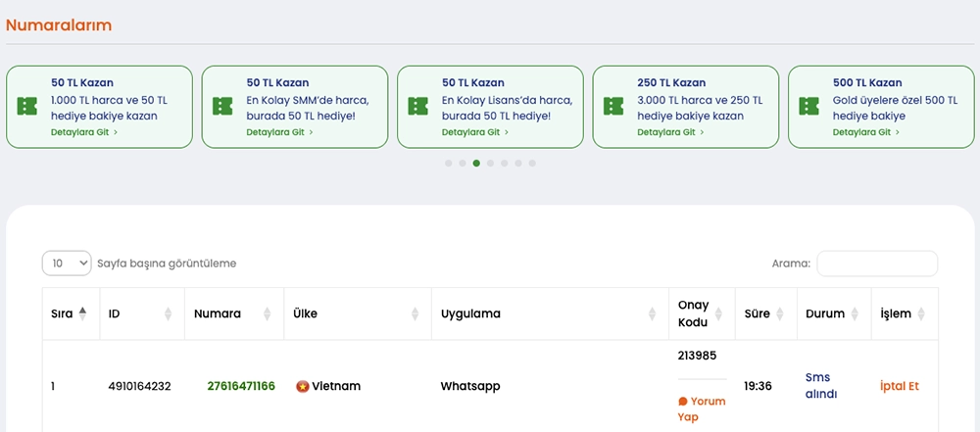
Task: Sort the table by Sıra column arrows
Action: 82,313
